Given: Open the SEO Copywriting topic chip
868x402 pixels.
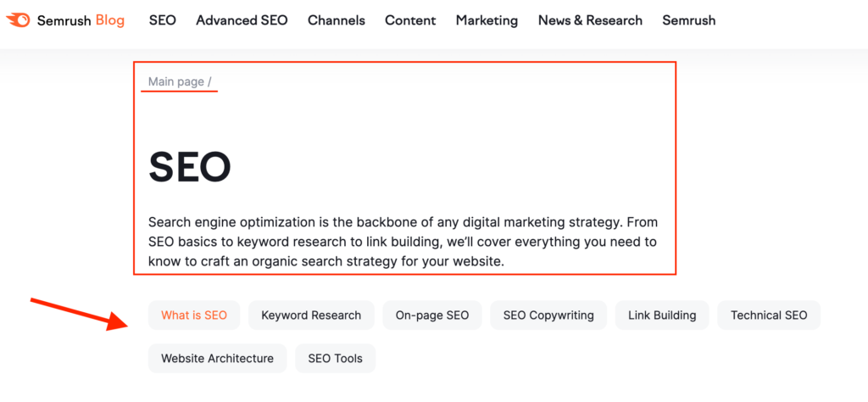Looking at the screenshot, I should [548, 315].
